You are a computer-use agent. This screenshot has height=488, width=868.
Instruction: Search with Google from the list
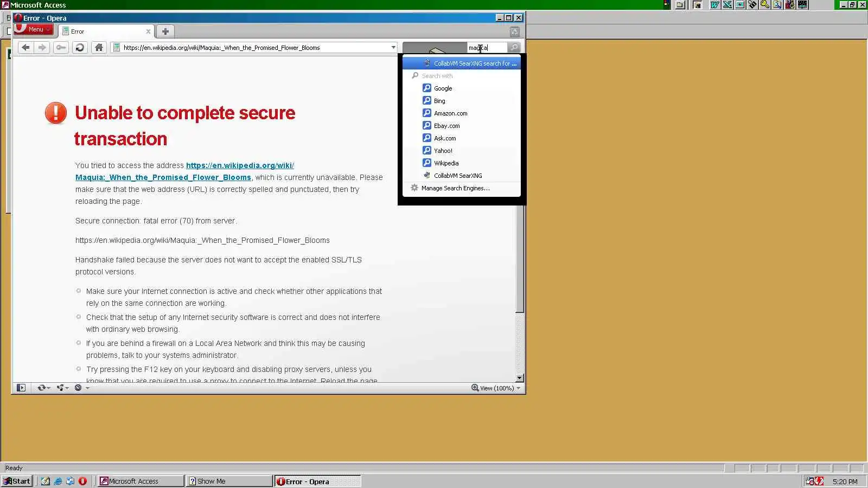click(x=462, y=88)
